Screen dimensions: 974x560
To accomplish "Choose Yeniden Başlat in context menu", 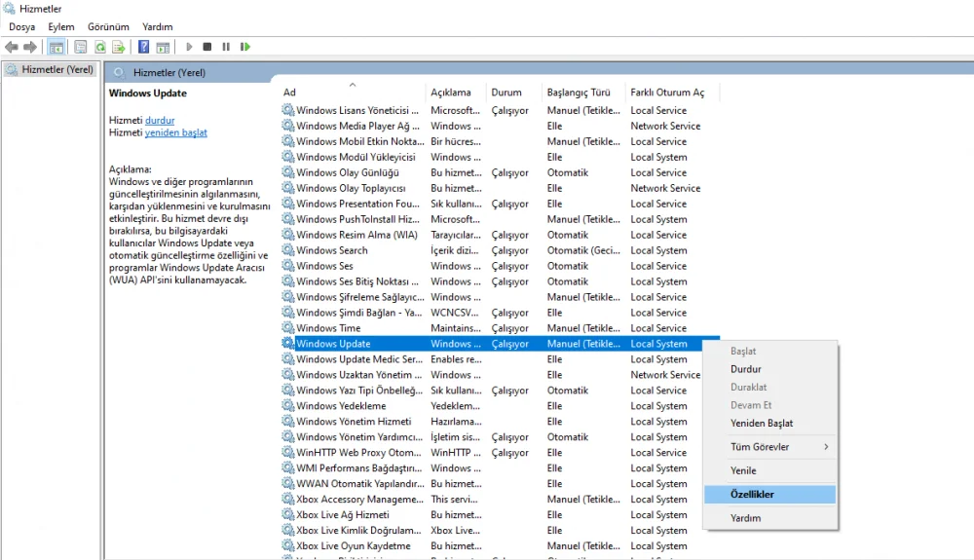I will click(x=770, y=423).
